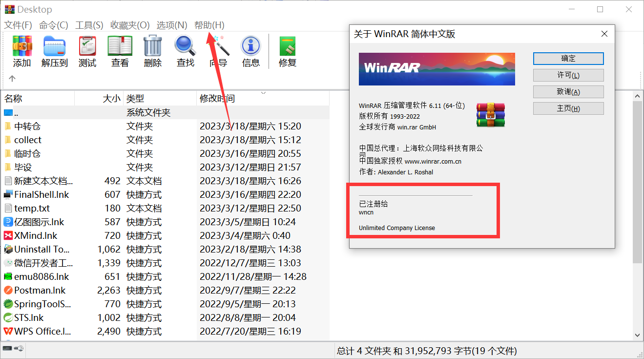Click the 测试 (Test) toolbar icon
This screenshot has width=644, height=359.
[x=87, y=46]
